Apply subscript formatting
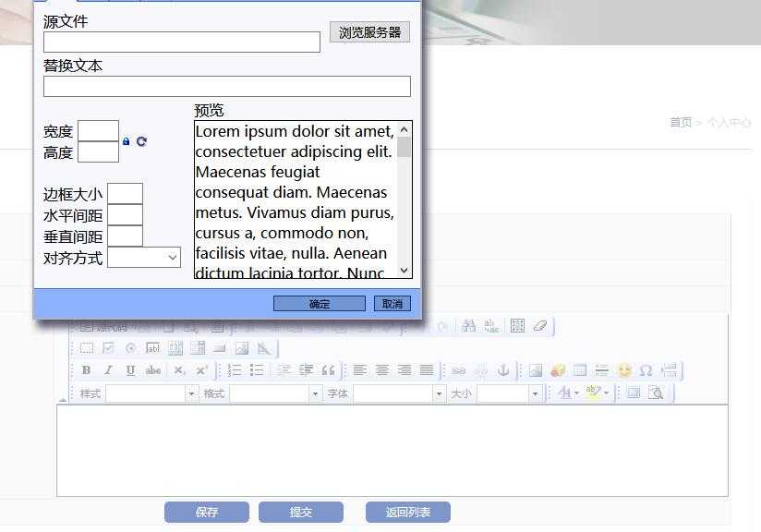 (x=179, y=370)
